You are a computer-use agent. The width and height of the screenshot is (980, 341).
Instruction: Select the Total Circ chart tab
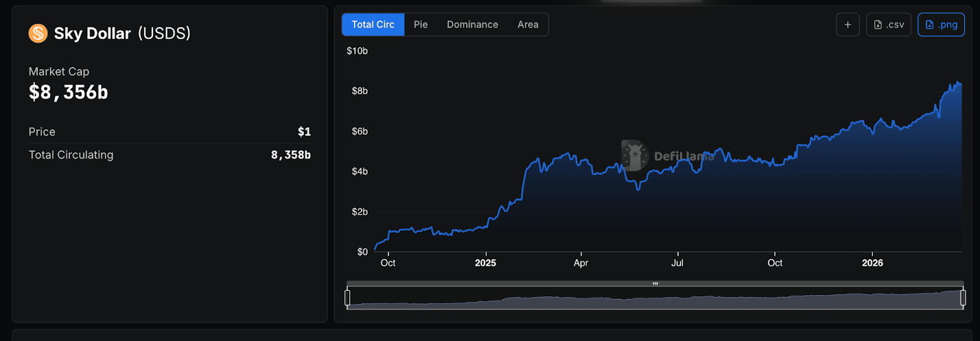click(373, 24)
